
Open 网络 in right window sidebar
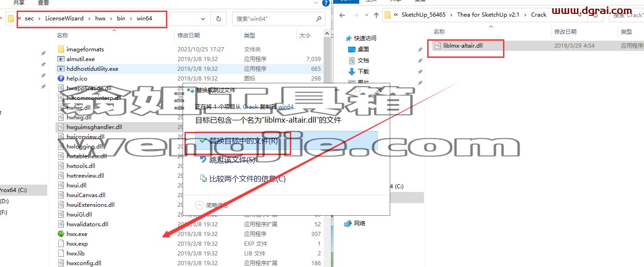pos(360,223)
